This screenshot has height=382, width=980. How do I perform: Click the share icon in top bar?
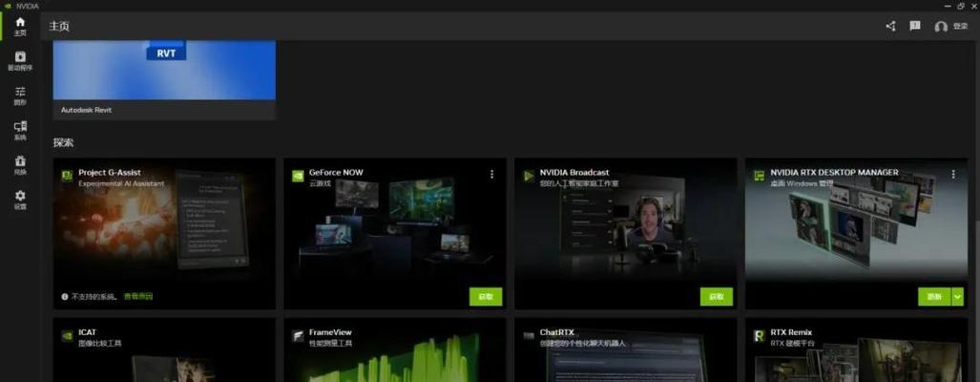[x=890, y=26]
